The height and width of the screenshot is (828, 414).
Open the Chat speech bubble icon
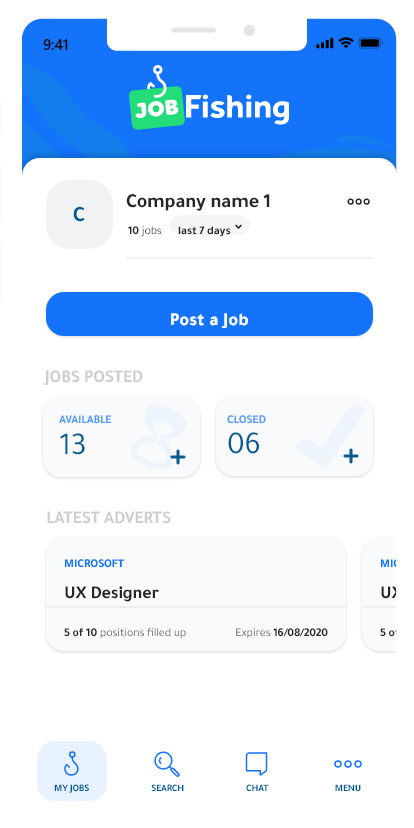coord(257,764)
